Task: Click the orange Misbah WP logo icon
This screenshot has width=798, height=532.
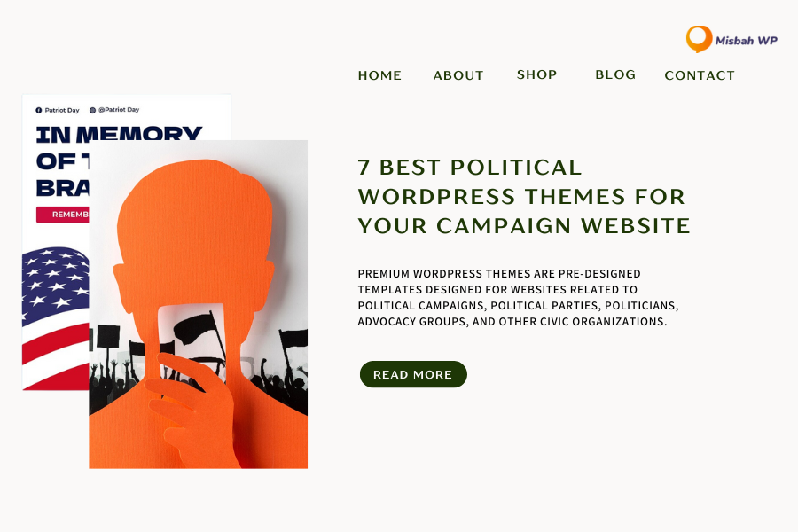Action: [x=700, y=39]
